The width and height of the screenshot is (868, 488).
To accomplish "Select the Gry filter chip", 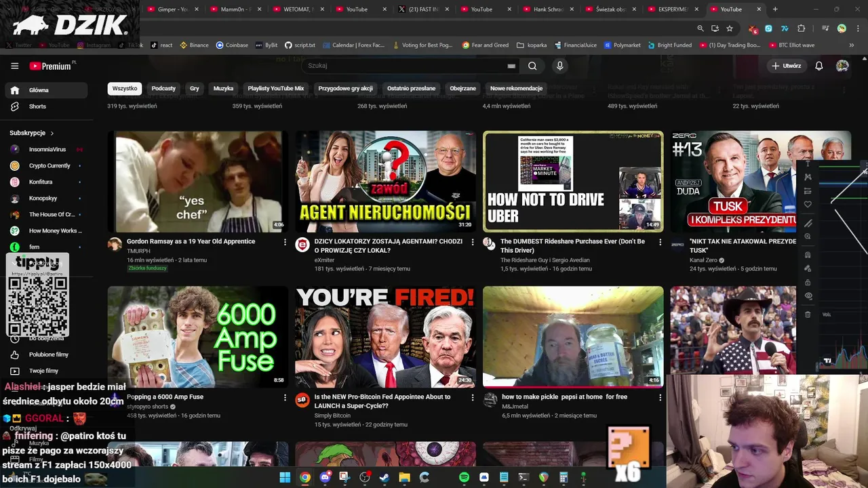I will [195, 88].
